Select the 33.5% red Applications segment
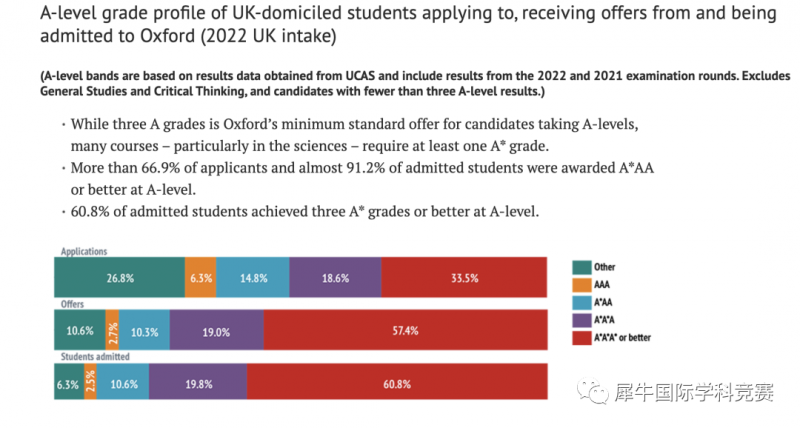Screen dimensions: 800x428 point(464,278)
